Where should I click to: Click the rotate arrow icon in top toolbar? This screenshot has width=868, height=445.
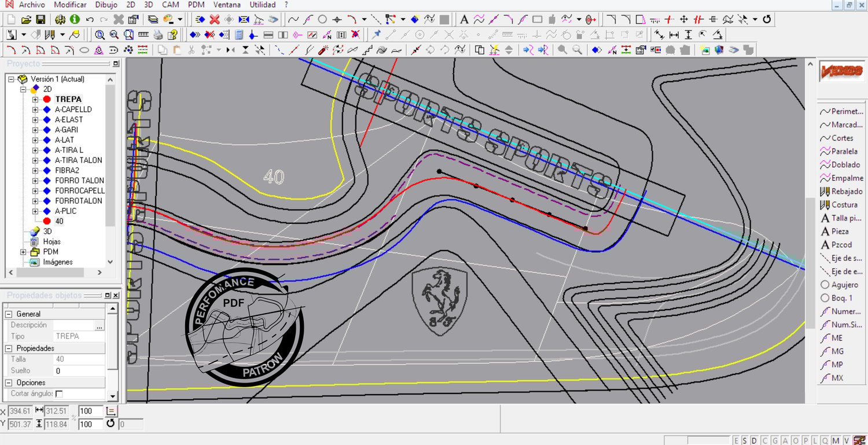[767, 20]
